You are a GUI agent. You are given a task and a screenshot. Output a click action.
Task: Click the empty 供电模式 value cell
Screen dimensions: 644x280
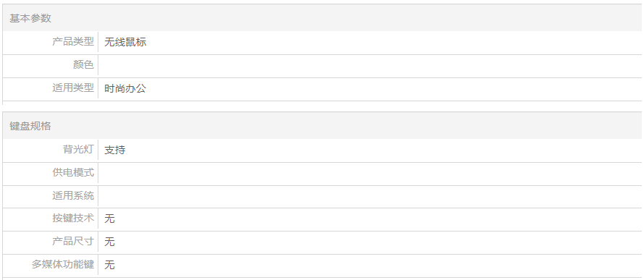pyautogui.click(x=370, y=174)
